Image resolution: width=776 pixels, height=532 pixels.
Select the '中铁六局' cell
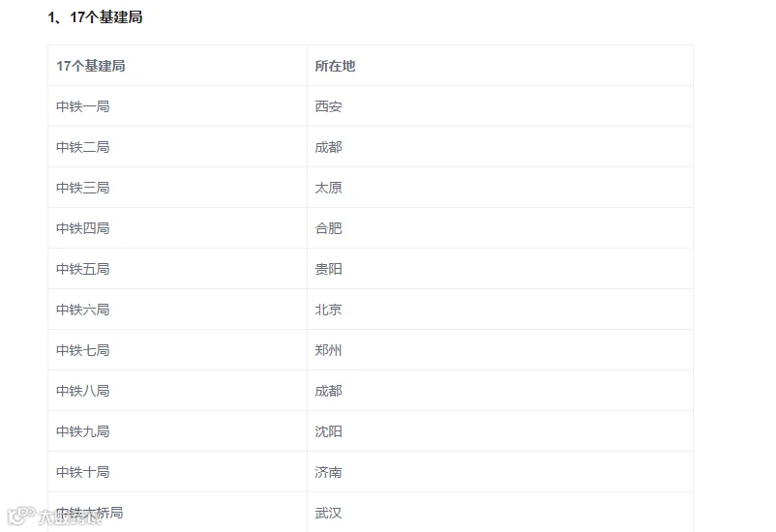177,310
